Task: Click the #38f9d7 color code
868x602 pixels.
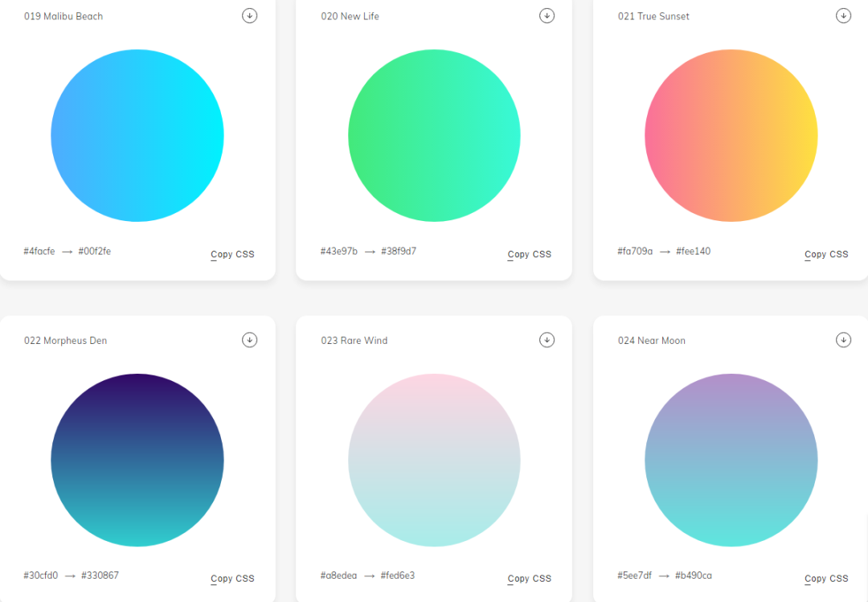Action: 399,252
